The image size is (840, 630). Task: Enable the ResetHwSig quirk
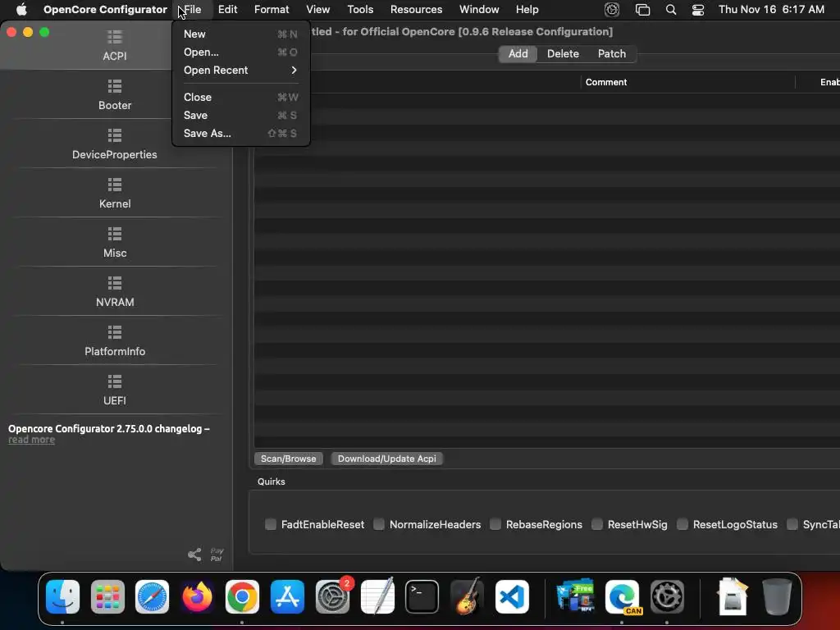click(597, 524)
